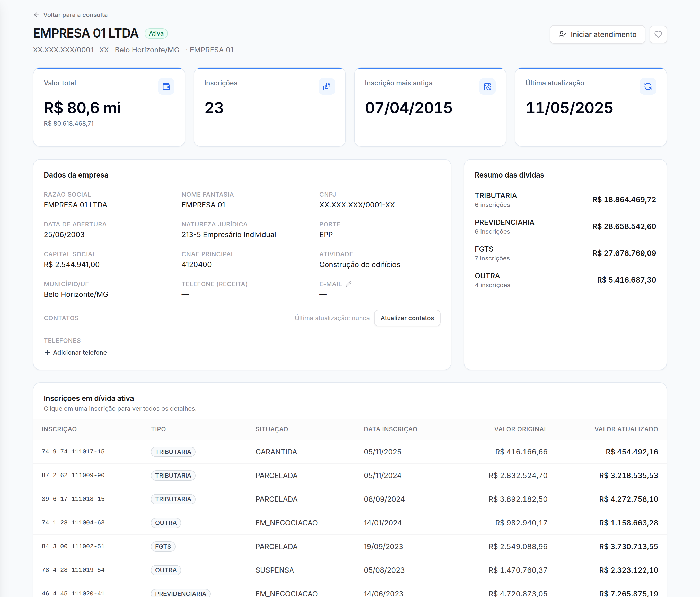Click OUTRA entry in Resumo das dívidas
This screenshot has height=597, width=700.
[487, 276]
